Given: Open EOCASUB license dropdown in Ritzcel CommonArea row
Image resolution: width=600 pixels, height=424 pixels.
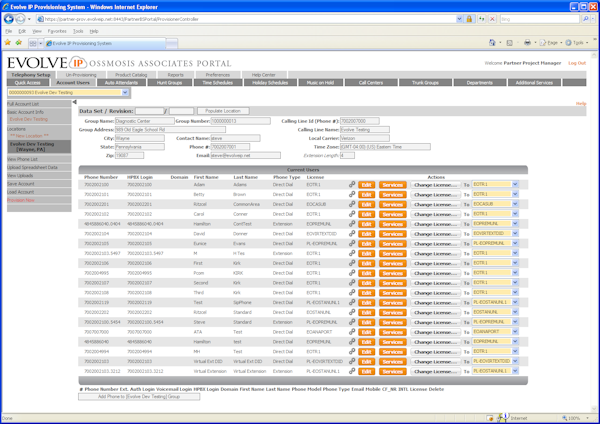Looking at the screenshot, I should click(x=515, y=204).
